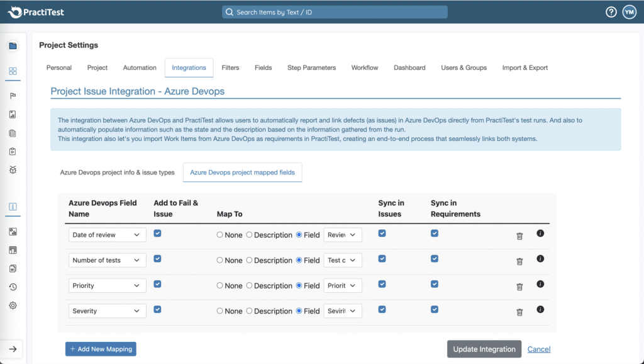The height and width of the screenshot is (364, 644).
Task: Open the Test Sets clipboard icon
Action: point(13,151)
